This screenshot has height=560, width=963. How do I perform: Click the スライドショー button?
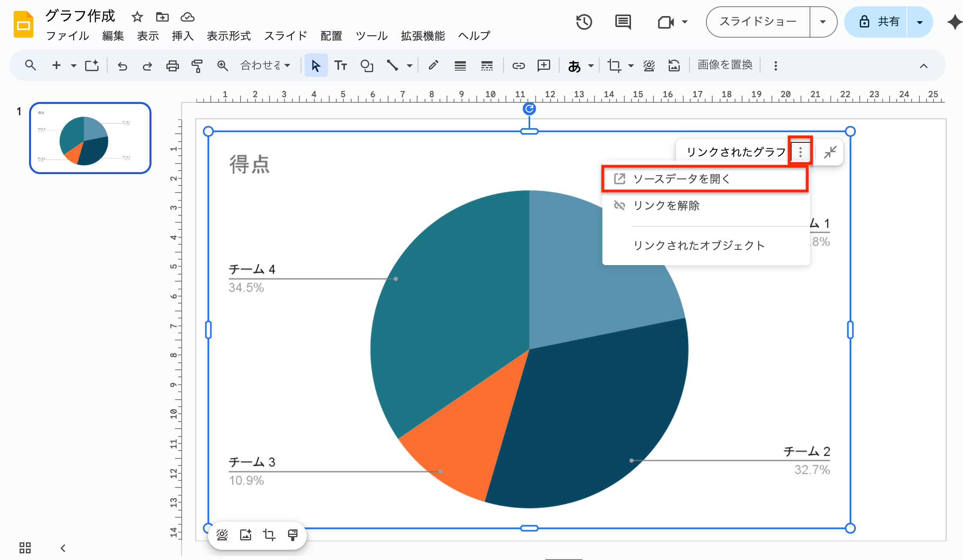click(757, 22)
